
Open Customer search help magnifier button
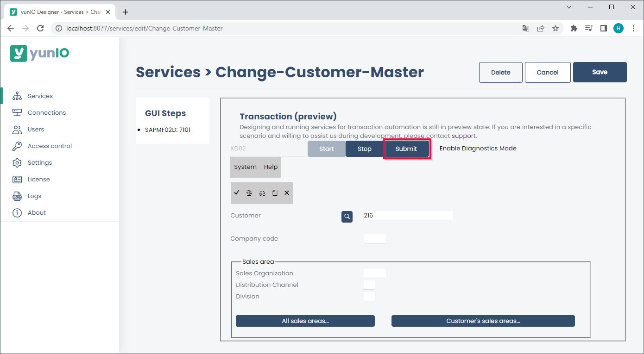347,217
